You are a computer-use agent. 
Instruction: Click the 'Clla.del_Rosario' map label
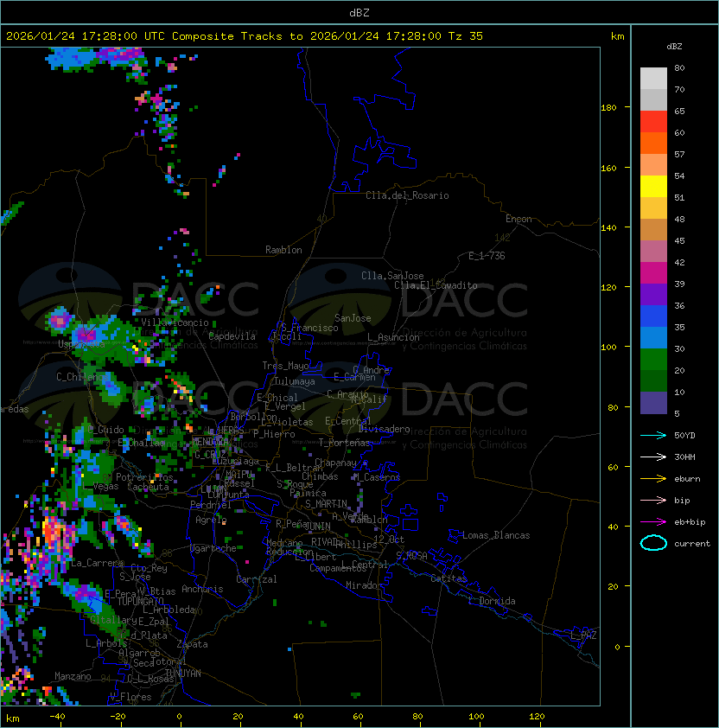[407, 195]
